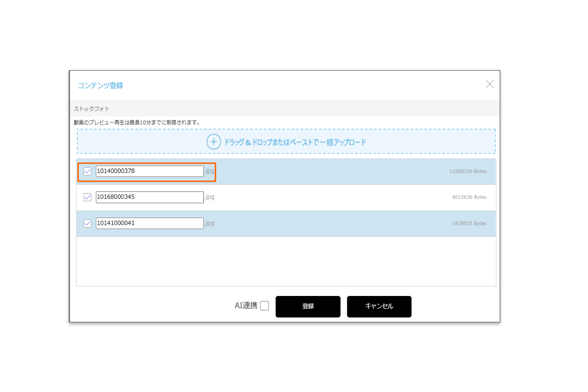
Task: Click the コンテンツ登録 dialog title
Action: (100, 85)
